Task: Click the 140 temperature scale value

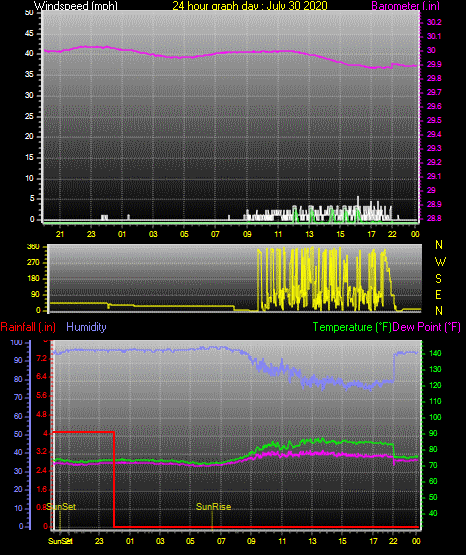Action: pyautogui.click(x=435, y=353)
